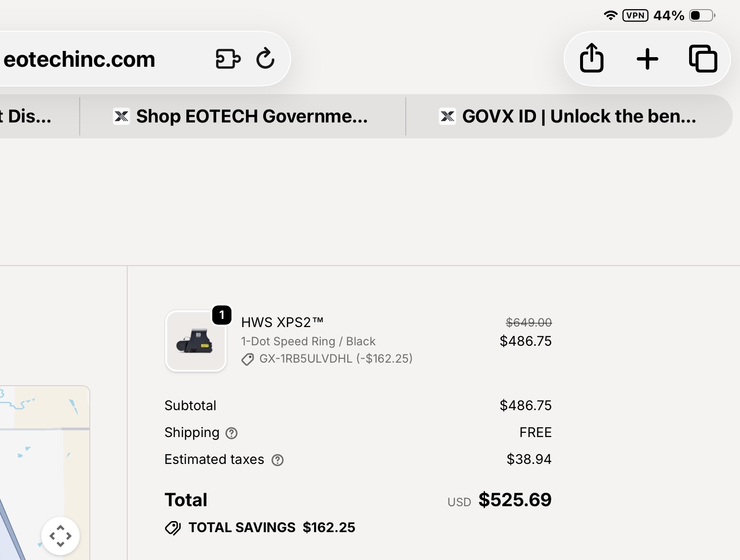Click the discount tag icon beside GX-1RB5ULVDHL

point(248,359)
